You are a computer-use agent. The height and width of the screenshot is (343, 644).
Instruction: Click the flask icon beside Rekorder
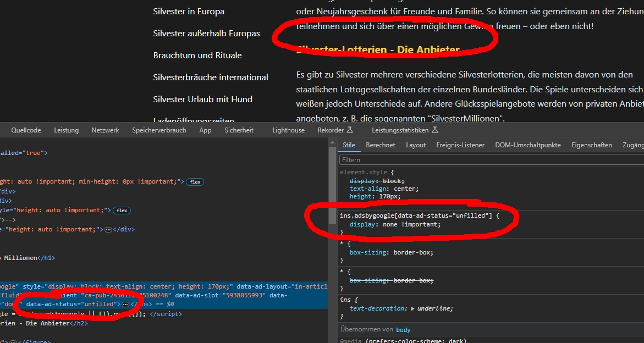tap(350, 130)
